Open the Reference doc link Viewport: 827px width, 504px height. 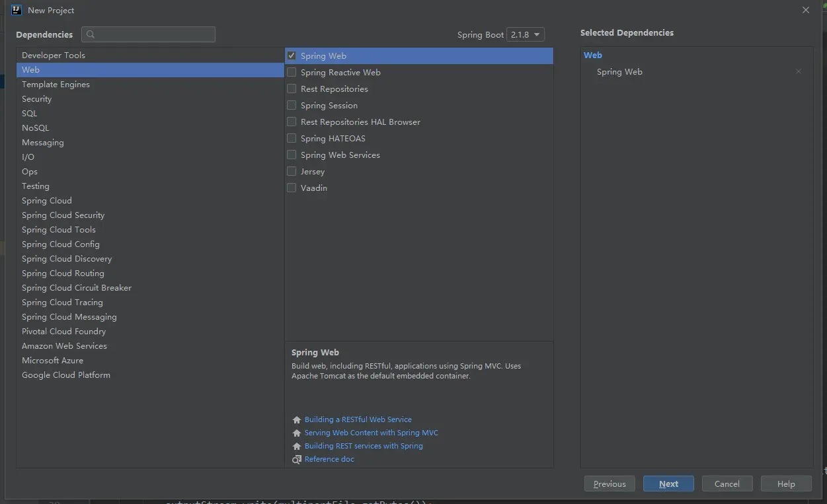tap(329, 459)
